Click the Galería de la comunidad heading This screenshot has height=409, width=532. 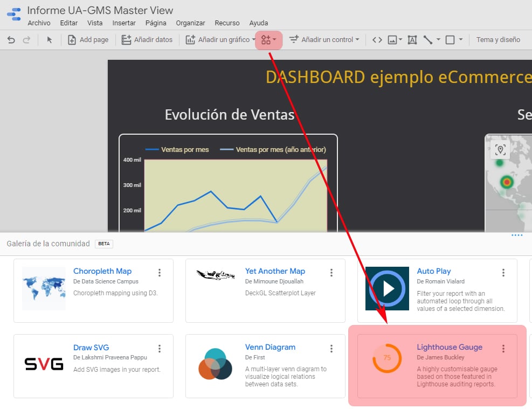[x=48, y=244]
